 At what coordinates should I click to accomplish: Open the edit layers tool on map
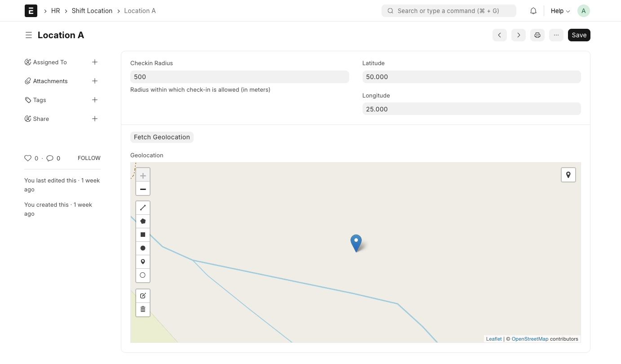coord(143,296)
